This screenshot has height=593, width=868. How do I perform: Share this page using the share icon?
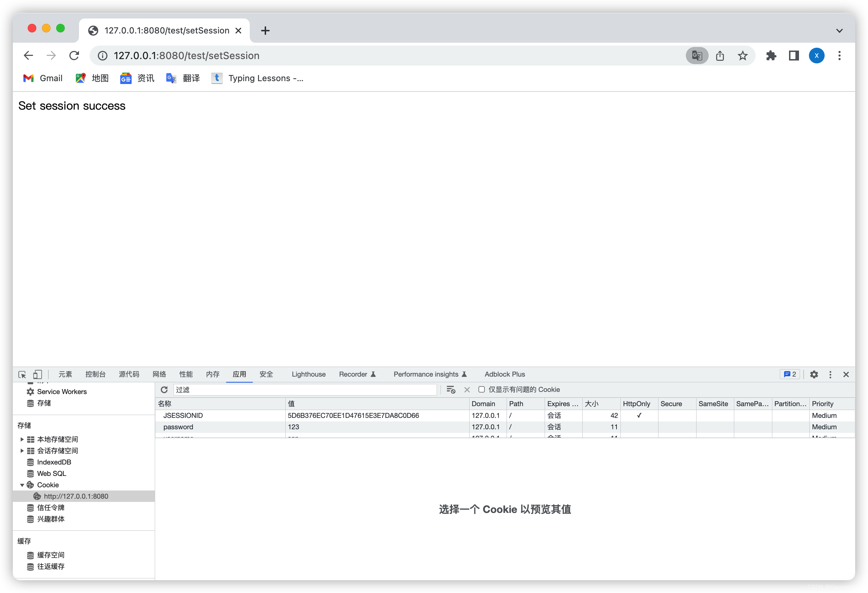pyautogui.click(x=720, y=56)
